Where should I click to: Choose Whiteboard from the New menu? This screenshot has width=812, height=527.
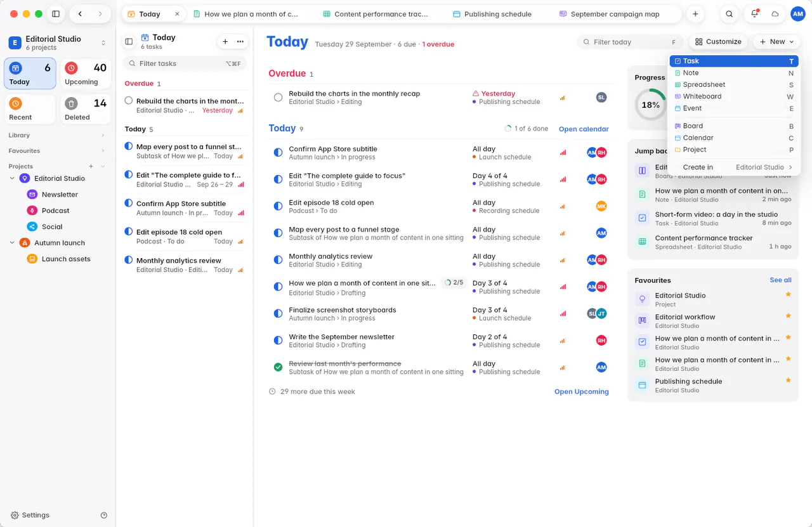pos(735,96)
